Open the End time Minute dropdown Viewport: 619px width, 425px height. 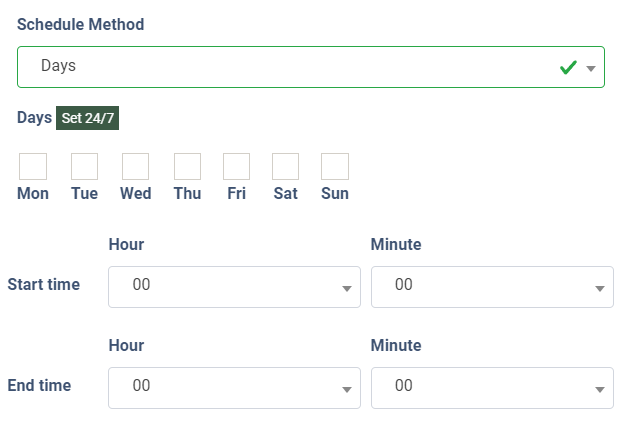492,387
